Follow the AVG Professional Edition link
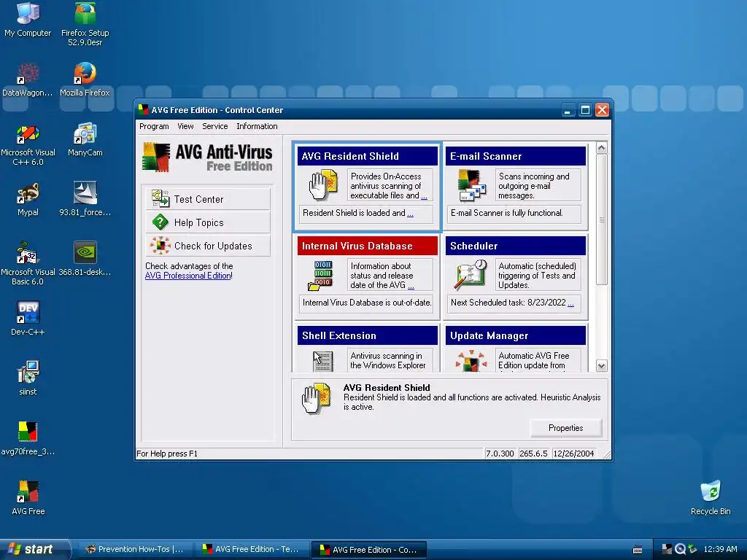Screen dimensions: 747x560 pos(187,276)
